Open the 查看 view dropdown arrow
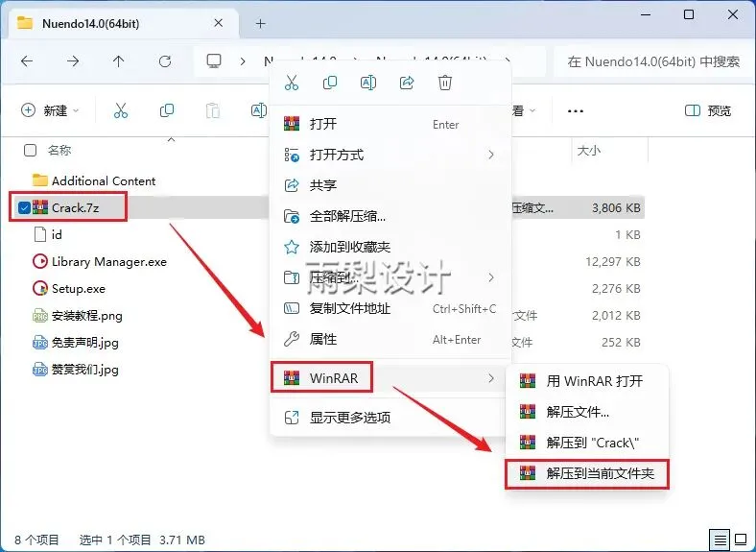Image resolution: width=756 pixels, height=552 pixels. point(532,111)
